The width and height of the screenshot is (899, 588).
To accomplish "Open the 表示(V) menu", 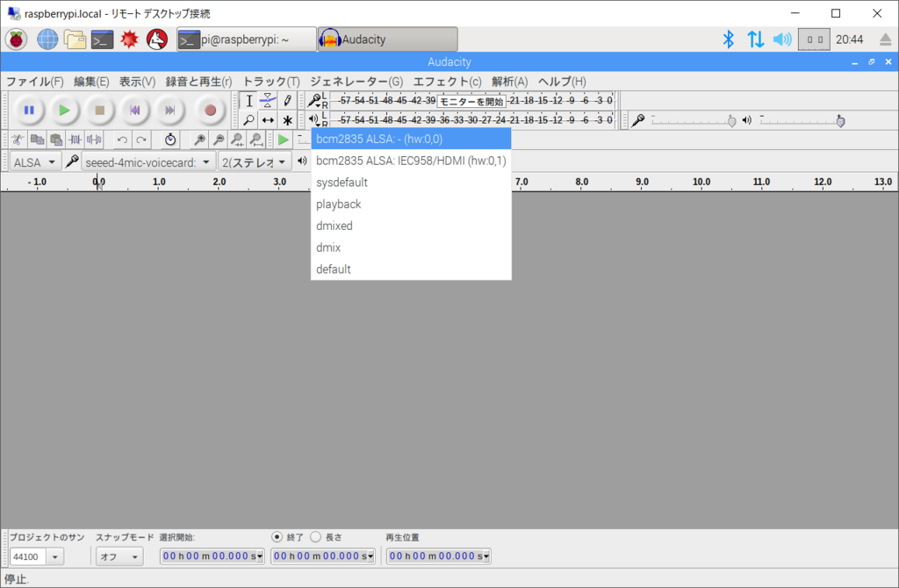I will 137,82.
